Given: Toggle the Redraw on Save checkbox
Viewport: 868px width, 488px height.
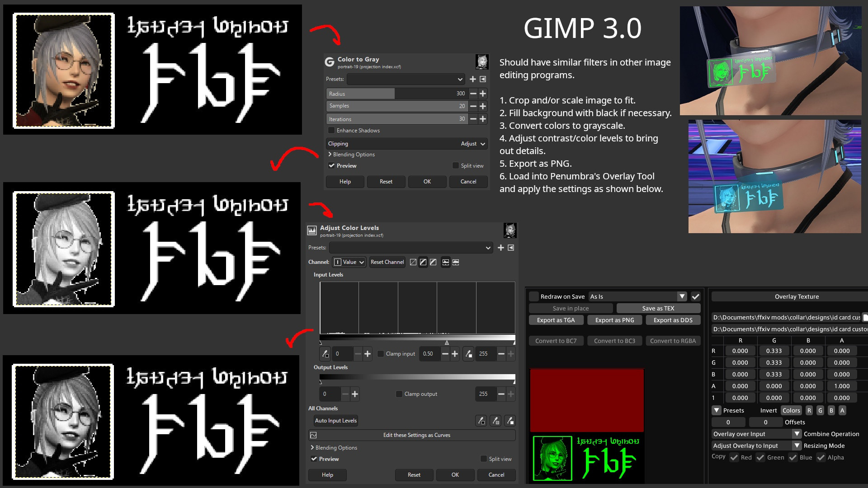Looking at the screenshot, I should 534,296.
